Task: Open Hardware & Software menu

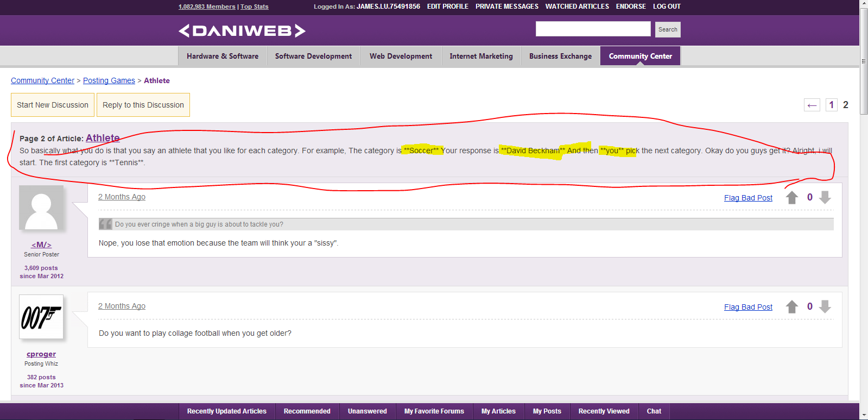Action: coord(223,56)
